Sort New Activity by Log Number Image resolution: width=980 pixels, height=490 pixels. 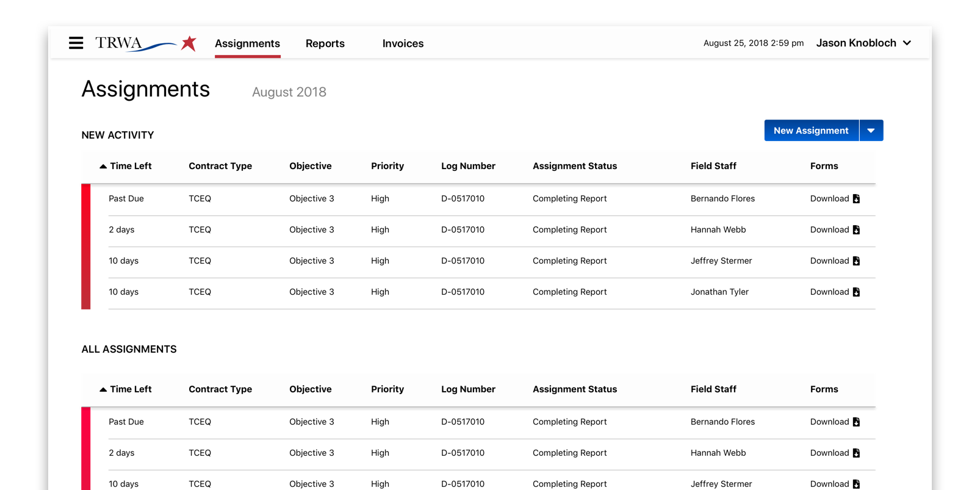(468, 166)
